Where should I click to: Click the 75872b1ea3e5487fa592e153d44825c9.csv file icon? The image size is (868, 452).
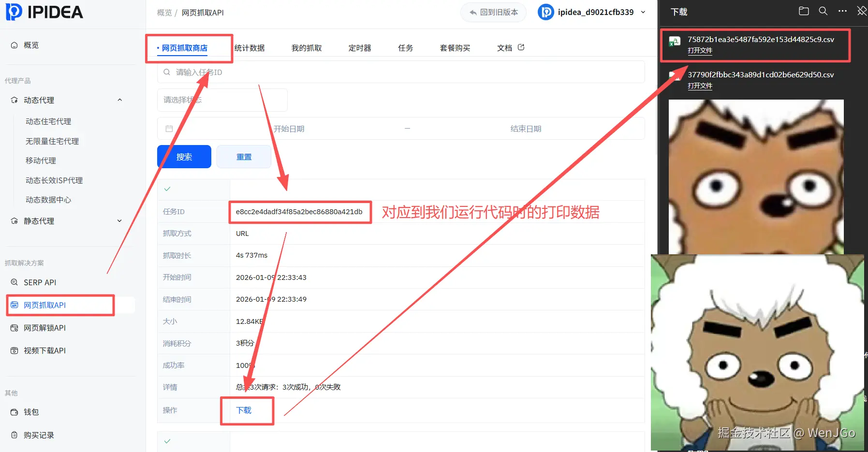[675, 42]
